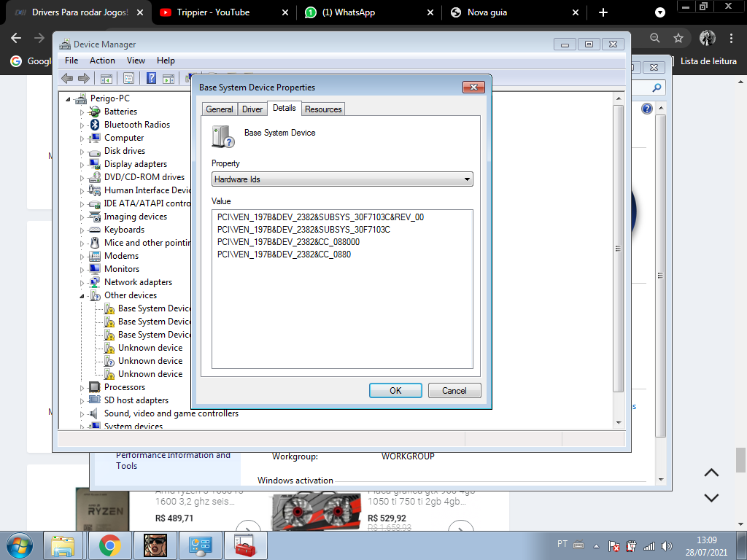The height and width of the screenshot is (560, 747).
Task: Click the PT language indicator
Action: pyautogui.click(x=562, y=544)
